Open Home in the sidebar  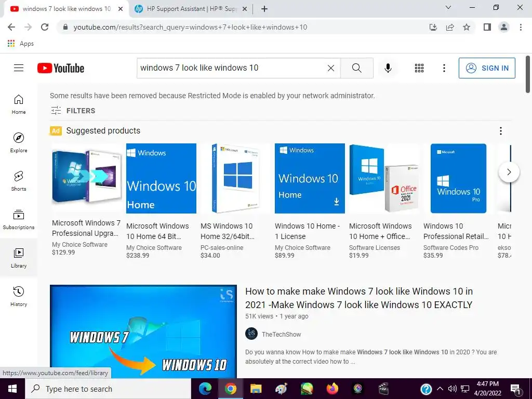click(x=19, y=104)
